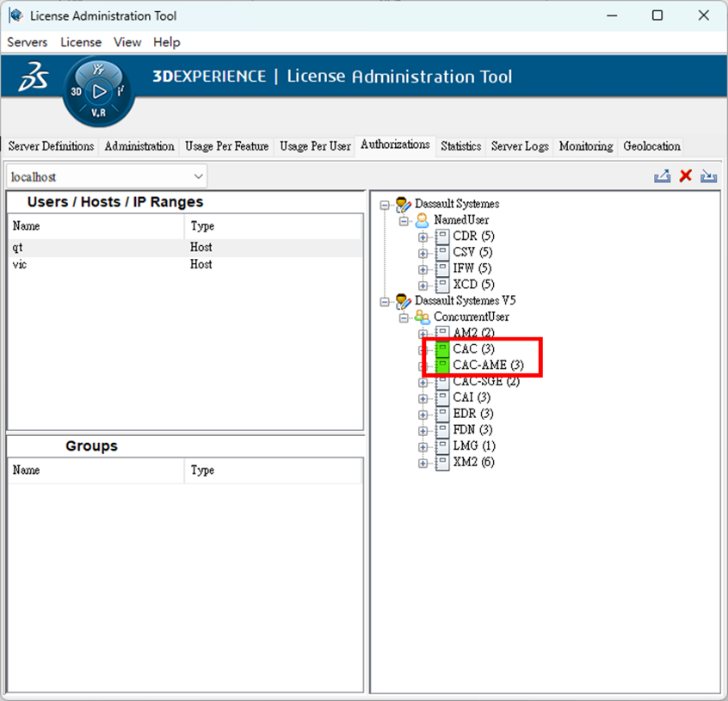Click the export authorizations icon
The width and height of the screenshot is (728, 701).
coord(662,176)
